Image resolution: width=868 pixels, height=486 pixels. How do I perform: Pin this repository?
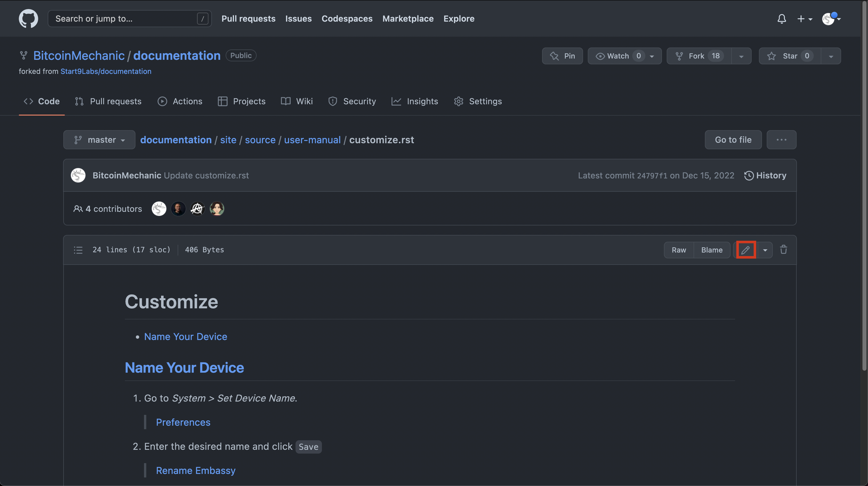coord(562,56)
